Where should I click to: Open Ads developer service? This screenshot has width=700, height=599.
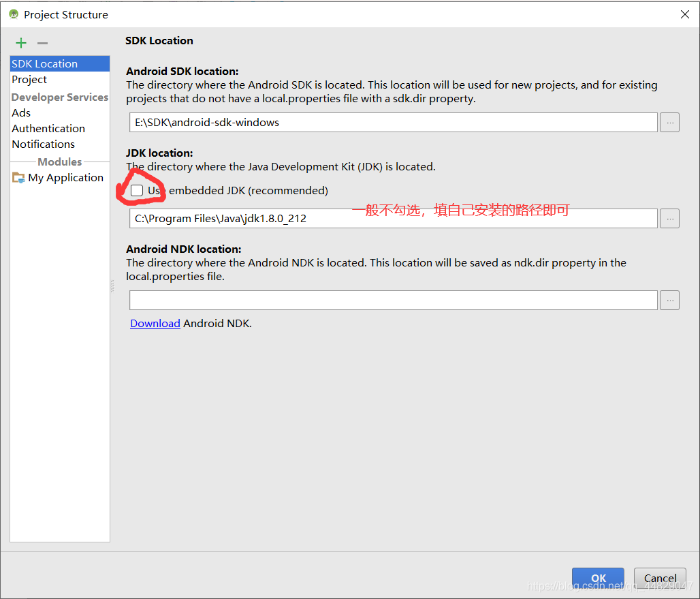pos(60,112)
